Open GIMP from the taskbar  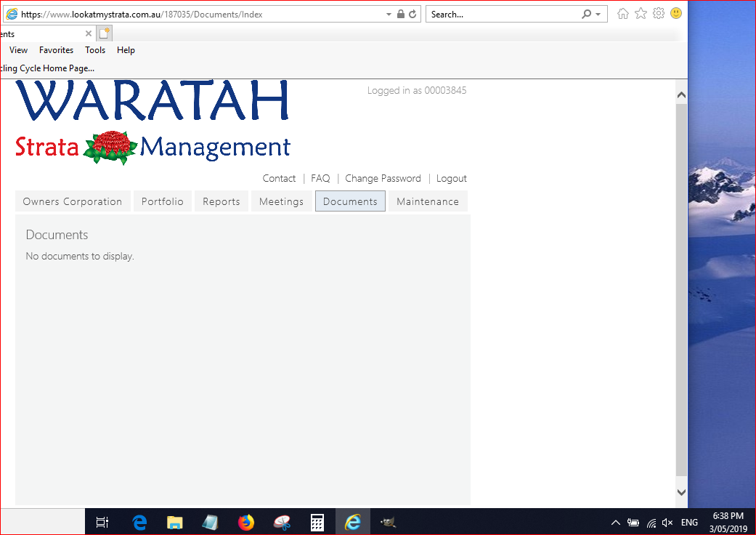click(x=388, y=522)
